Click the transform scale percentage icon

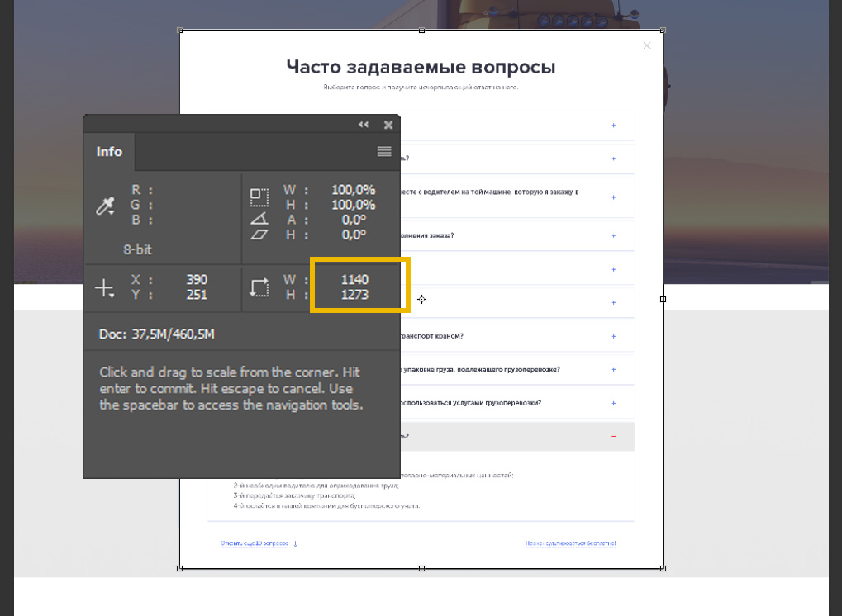click(259, 197)
